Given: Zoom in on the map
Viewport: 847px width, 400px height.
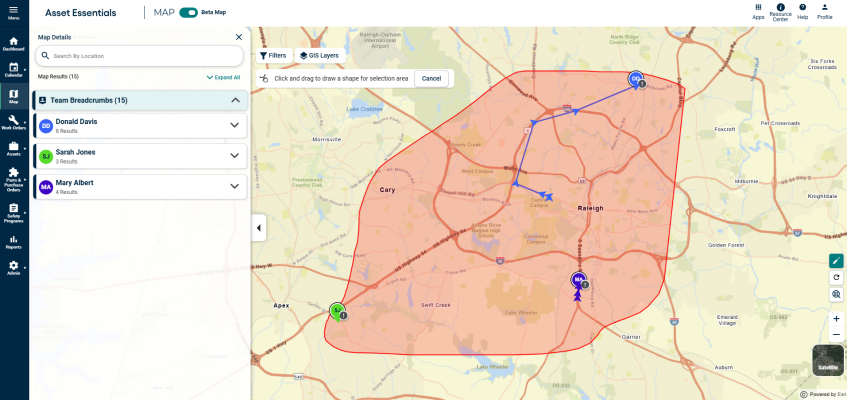Looking at the screenshot, I should (x=836, y=318).
